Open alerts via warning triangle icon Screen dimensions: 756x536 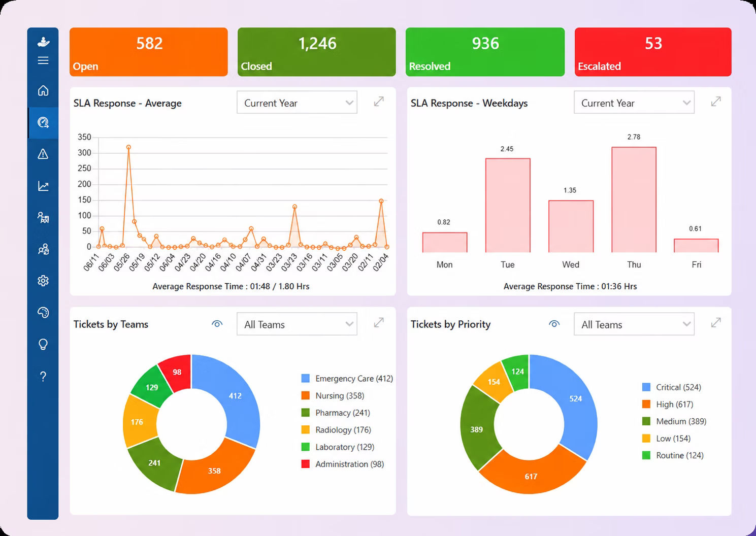click(x=43, y=154)
